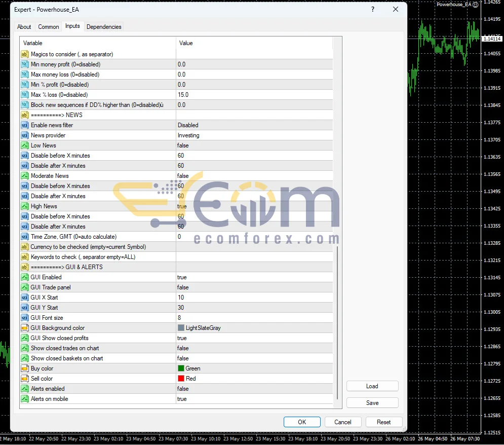The image size is (504, 445).
Task: Click string icon beside NEWS separator row
Action: 24,115
